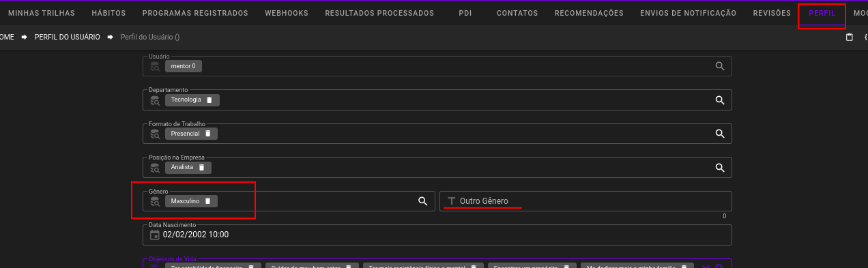
Task: Click the Data Nascimento value 02/02/2002 10:00
Action: [196, 235]
